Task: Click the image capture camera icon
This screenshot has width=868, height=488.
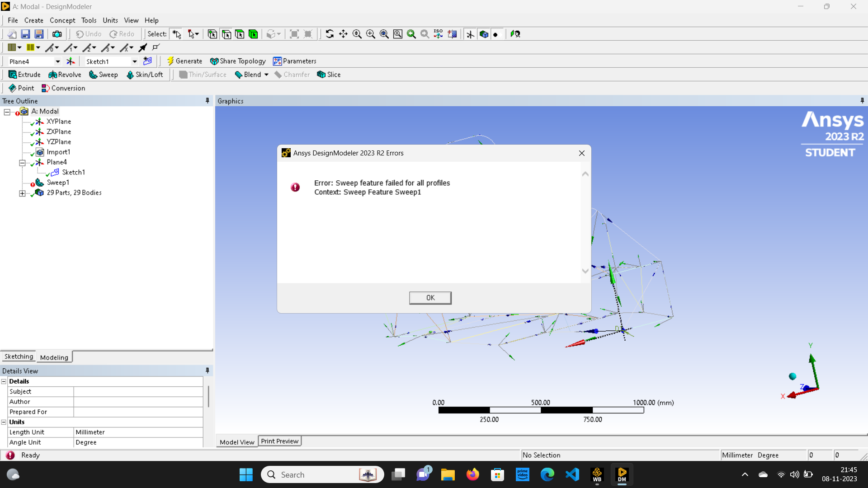Action: [x=57, y=34]
